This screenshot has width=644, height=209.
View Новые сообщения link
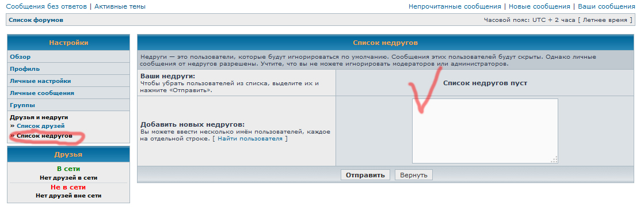(x=539, y=6)
